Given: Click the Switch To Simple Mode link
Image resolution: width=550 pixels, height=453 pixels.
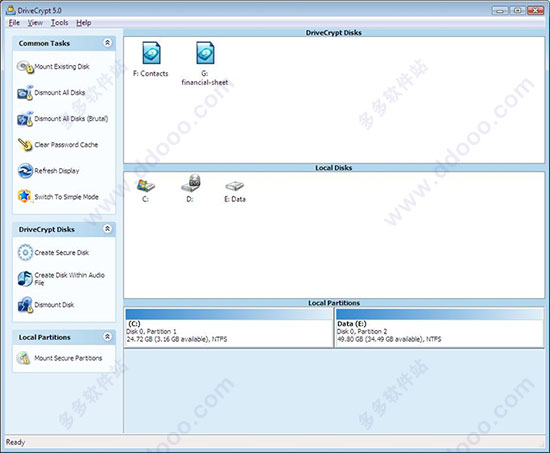Looking at the screenshot, I should pos(67,197).
